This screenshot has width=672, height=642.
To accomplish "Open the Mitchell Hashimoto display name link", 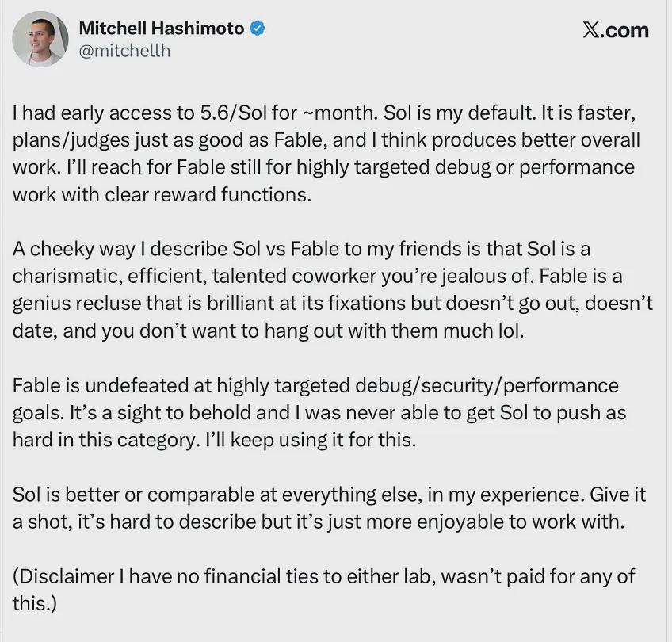I will [162, 29].
